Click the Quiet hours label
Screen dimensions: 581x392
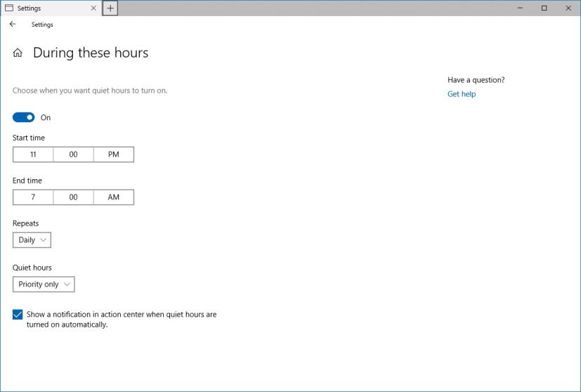point(32,268)
